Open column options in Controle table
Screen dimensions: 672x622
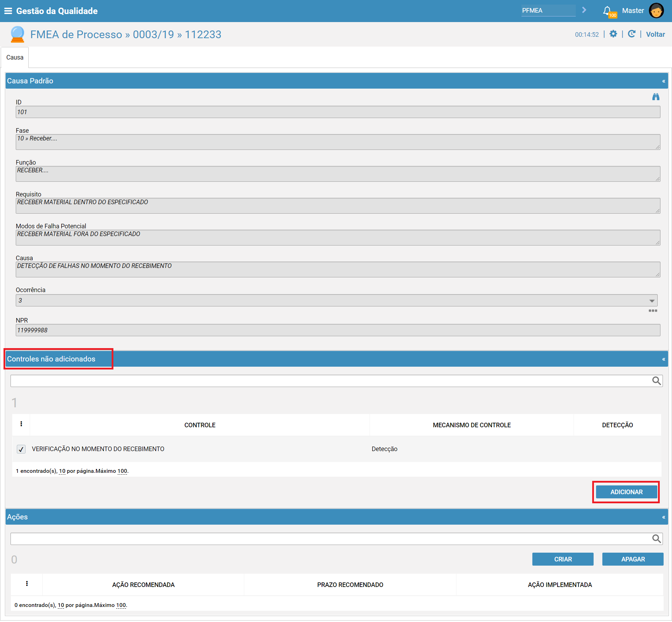21,424
